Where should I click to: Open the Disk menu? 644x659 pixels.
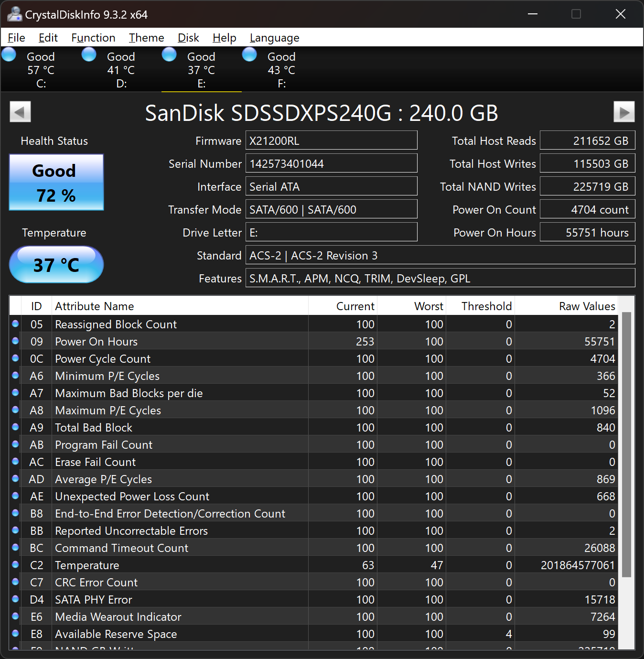point(188,38)
